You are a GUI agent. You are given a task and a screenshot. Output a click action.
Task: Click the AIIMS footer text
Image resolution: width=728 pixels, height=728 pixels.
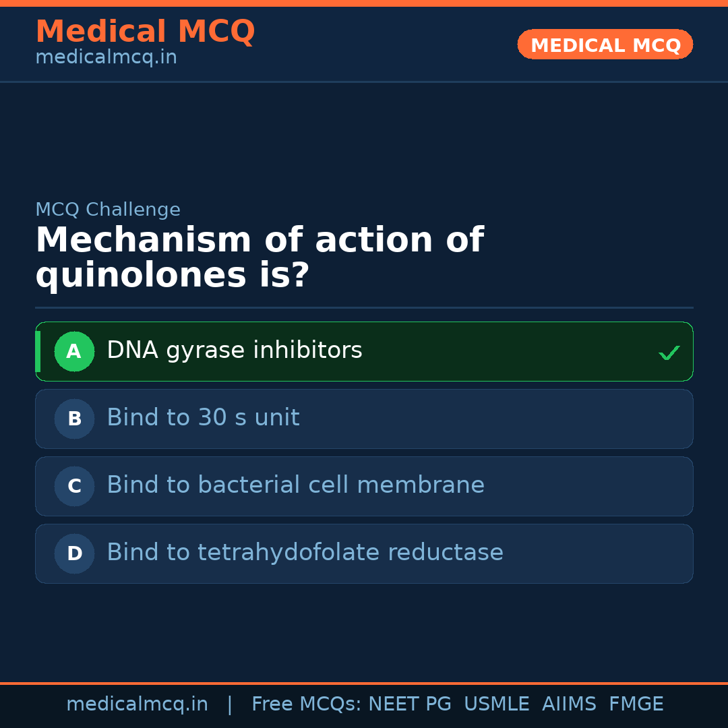click(x=569, y=704)
